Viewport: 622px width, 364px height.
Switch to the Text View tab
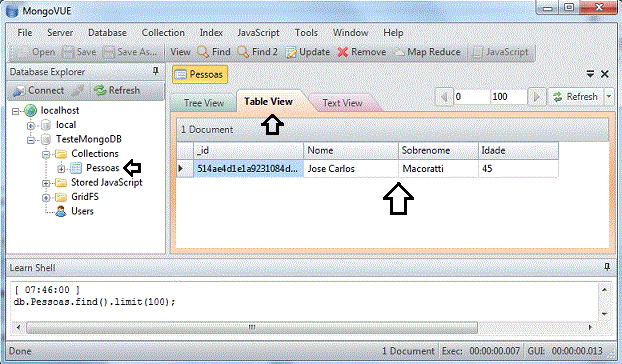342,103
